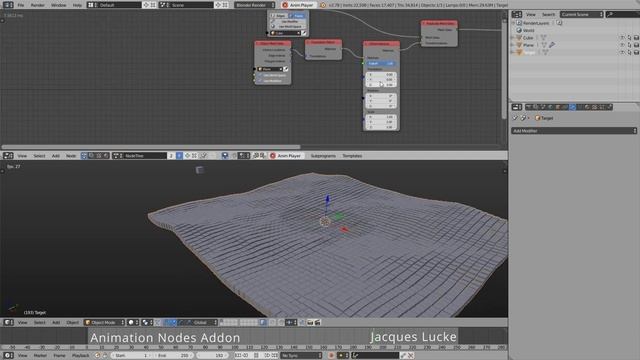
Task: Click the node editor horizontal scrollbar
Action: tap(151, 147)
